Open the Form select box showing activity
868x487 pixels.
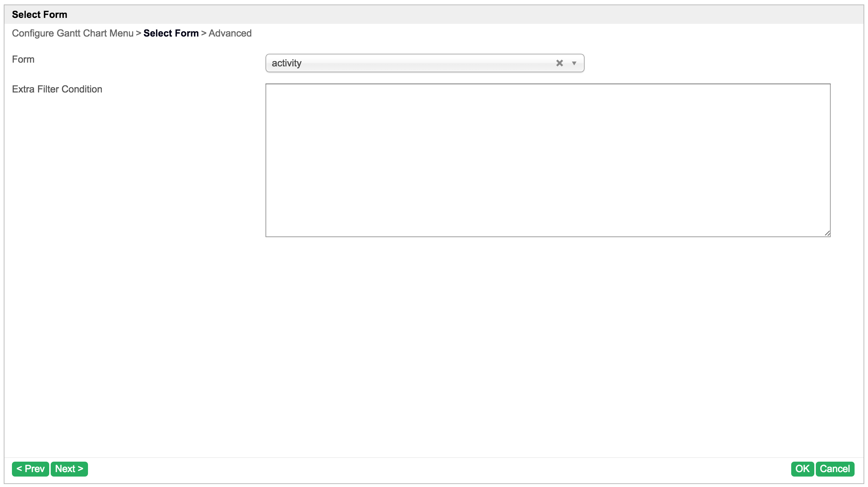click(x=410, y=63)
